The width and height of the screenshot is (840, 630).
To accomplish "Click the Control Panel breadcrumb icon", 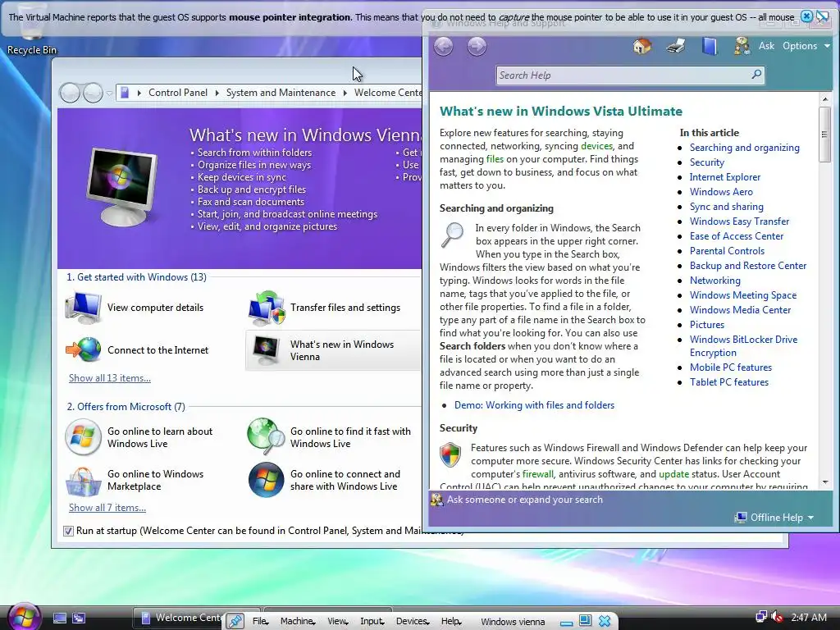I will pyautogui.click(x=125, y=93).
